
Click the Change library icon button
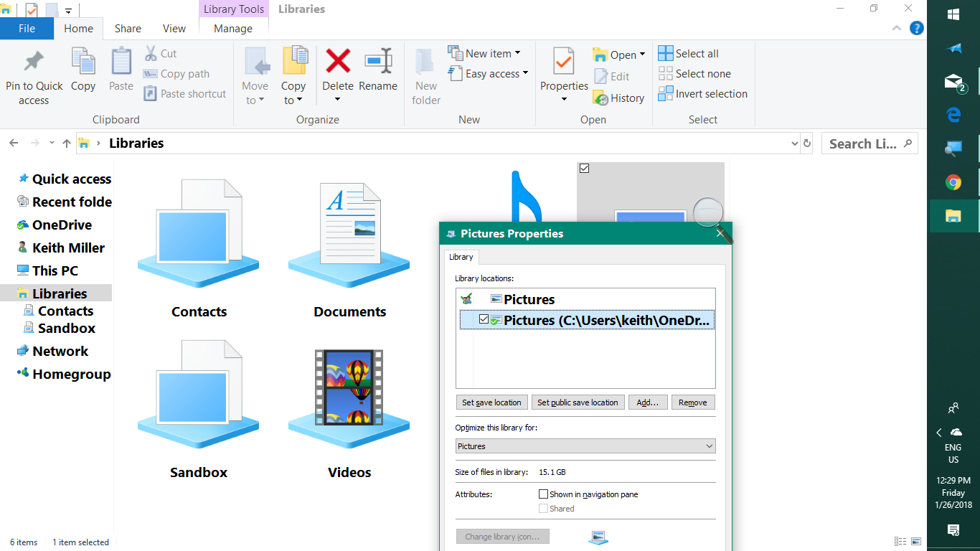coord(502,536)
